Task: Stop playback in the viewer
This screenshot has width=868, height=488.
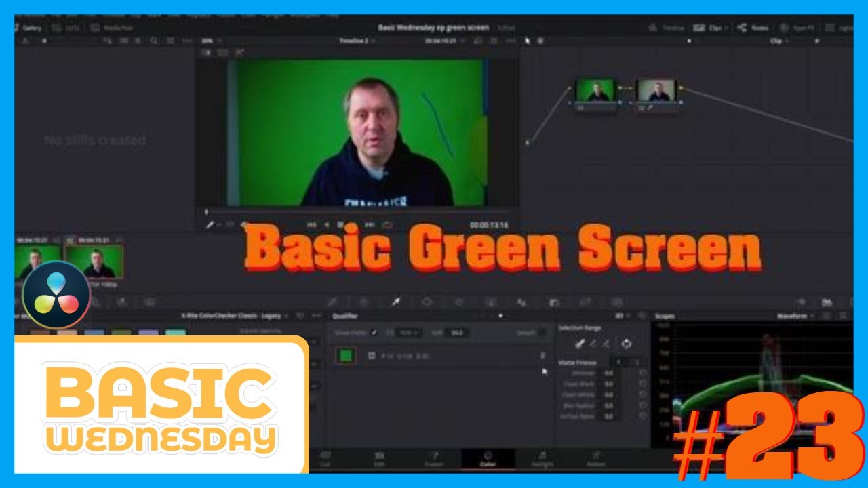Action: (x=340, y=224)
